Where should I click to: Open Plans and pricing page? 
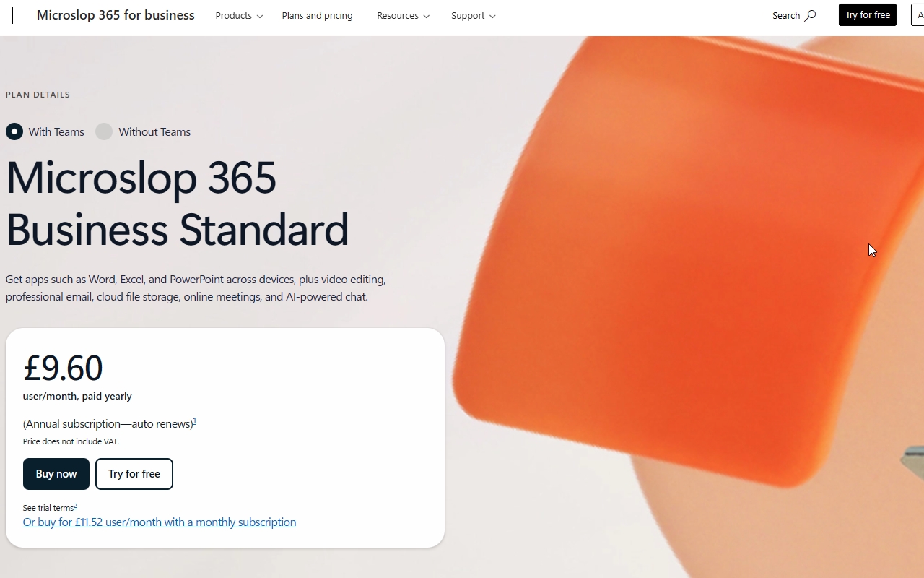pyautogui.click(x=318, y=15)
